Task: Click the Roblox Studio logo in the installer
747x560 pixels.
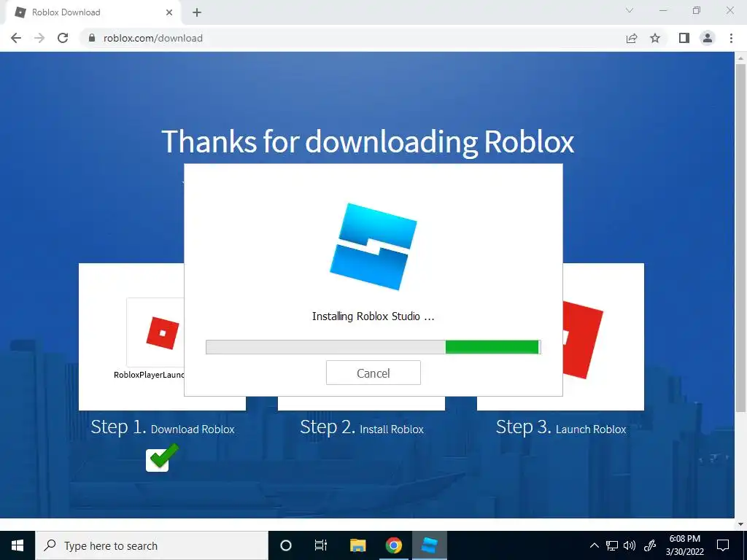Action: pyautogui.click(x=373, y=246)
